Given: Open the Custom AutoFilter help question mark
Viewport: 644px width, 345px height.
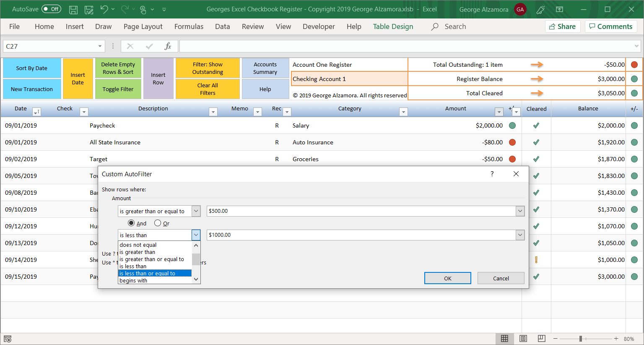Looking at the screenshot, I should 492,174.
